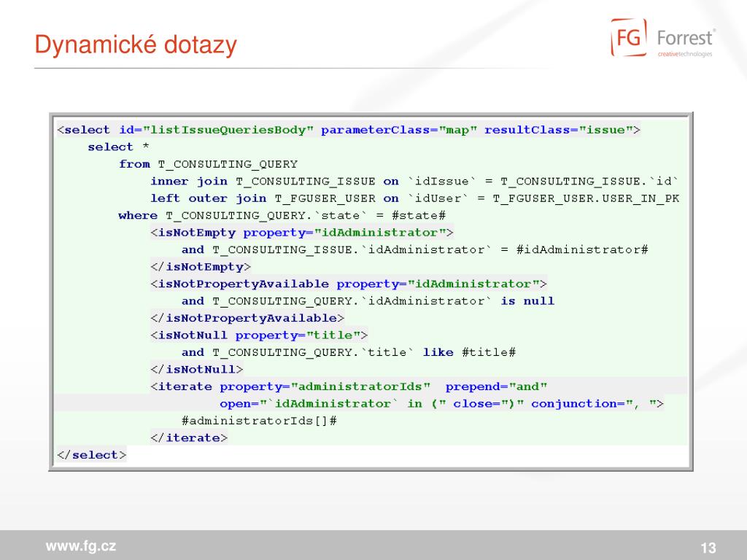The height and width of the screenshot is (560, 747).
Task: Click the line ending with #idAdministrator#
Action: pyautogui.click(x=414, y=249)
